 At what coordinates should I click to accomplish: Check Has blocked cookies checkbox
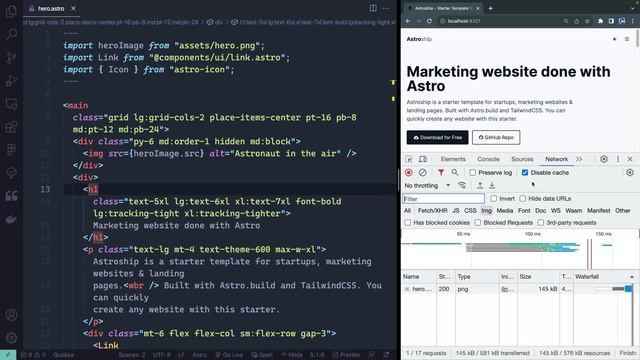pos(407,222)
